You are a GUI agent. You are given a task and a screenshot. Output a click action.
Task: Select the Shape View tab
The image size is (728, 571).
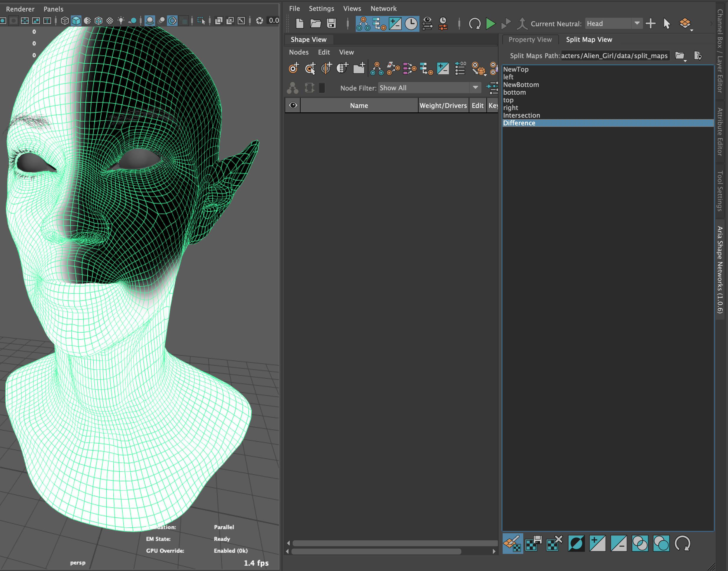tap(308, 40)
